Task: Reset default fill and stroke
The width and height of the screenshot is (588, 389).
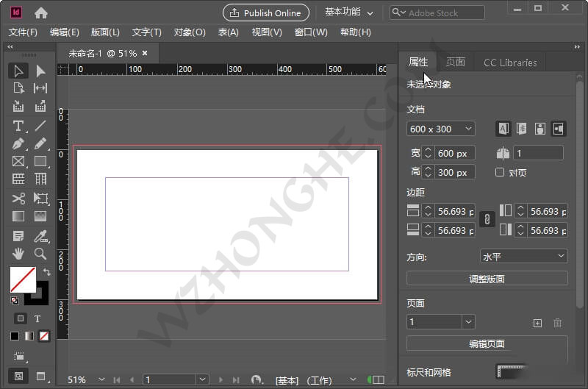Action: click(x=15, y=301)
